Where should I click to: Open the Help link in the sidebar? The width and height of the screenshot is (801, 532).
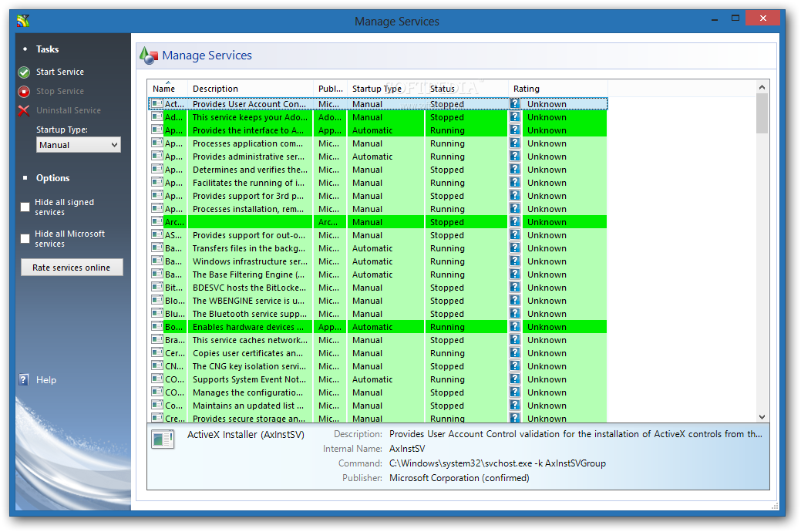click(x=46, y=379)
